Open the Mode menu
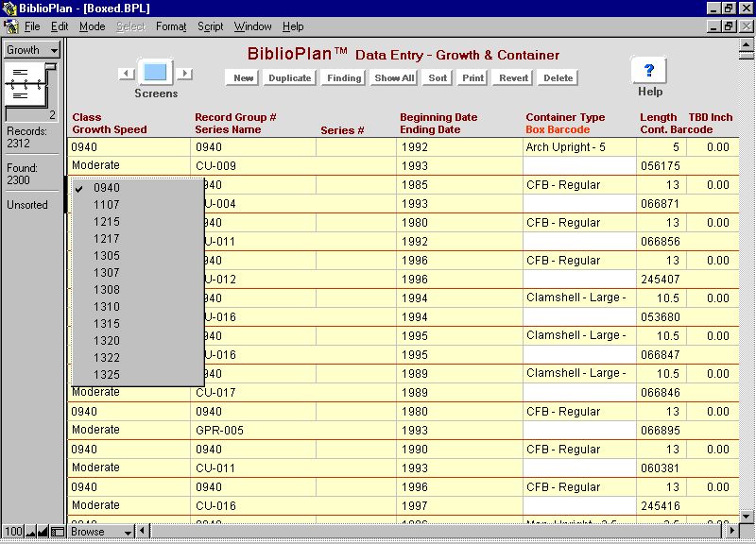The image size is (756, 544). [x=92, y=26]
